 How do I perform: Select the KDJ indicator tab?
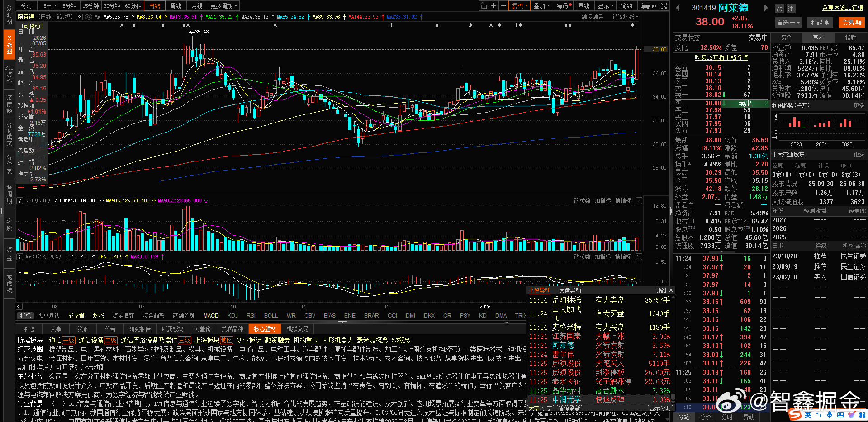pyautogui.click(x=232, y=316)
